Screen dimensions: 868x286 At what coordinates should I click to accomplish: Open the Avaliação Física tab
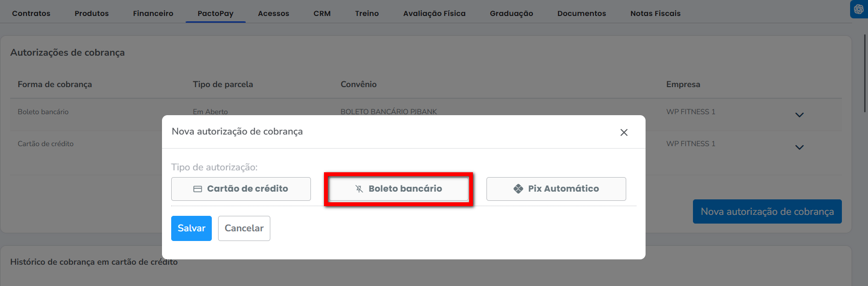(434, 14)
